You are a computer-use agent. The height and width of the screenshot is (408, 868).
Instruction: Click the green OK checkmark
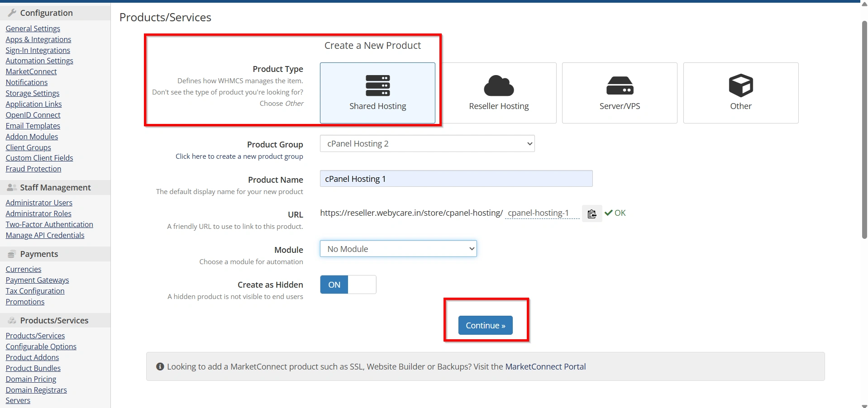point(609,213)
